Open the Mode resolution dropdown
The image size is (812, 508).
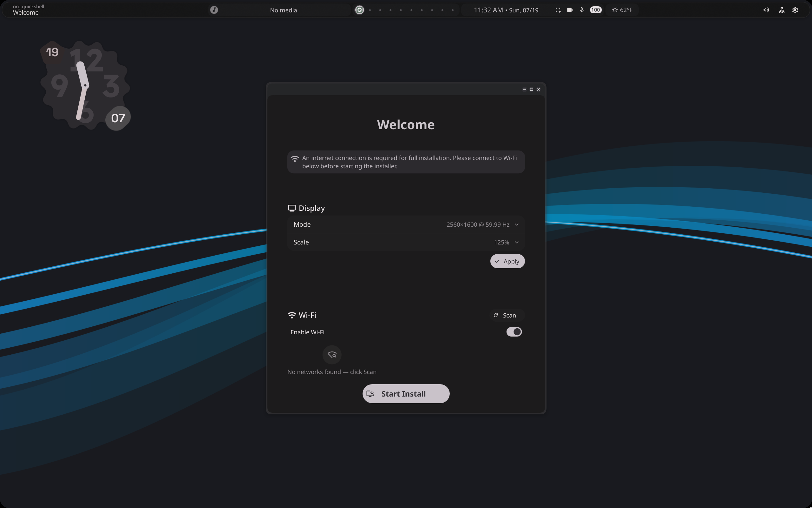(406, 224)
